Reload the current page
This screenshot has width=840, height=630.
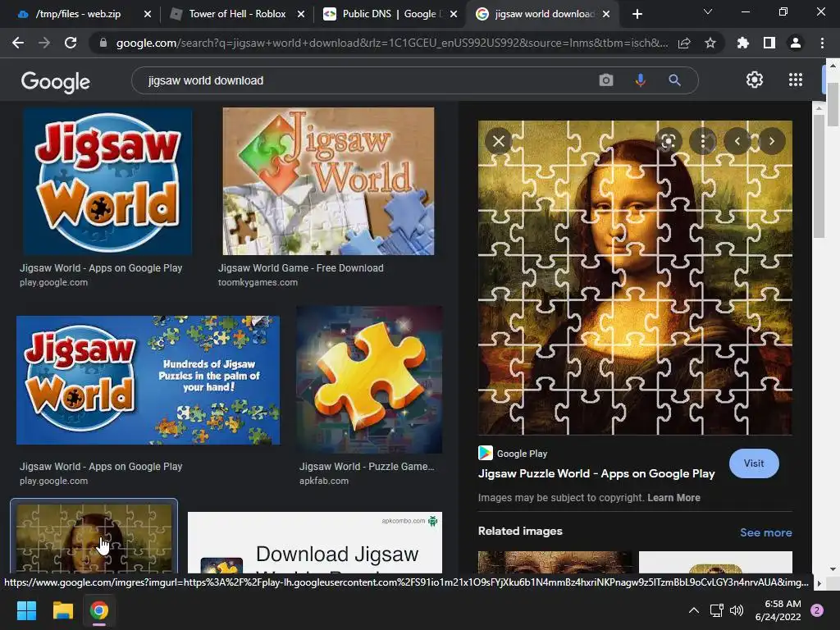click(x=71, y=43)
